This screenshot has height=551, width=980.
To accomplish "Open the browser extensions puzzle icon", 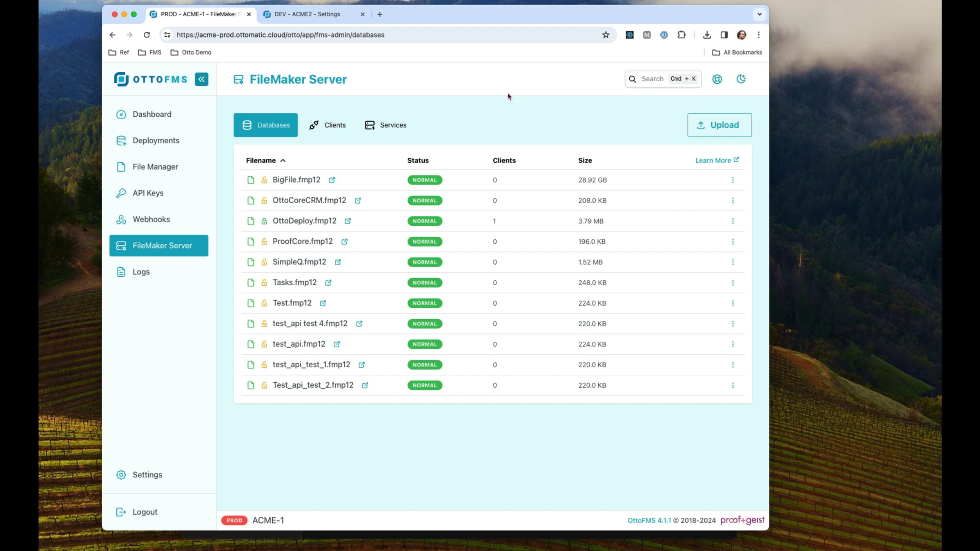I will 681,35.
